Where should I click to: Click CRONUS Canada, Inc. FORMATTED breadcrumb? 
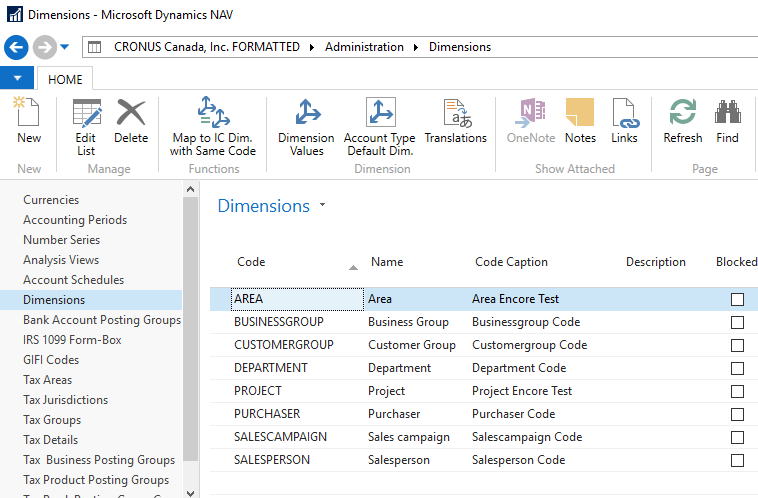point(207,47)
